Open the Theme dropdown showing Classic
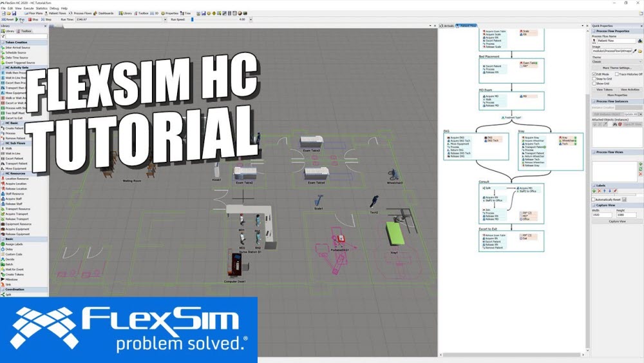The width and height of the screenshot is (644, 363). coord(617,62)
